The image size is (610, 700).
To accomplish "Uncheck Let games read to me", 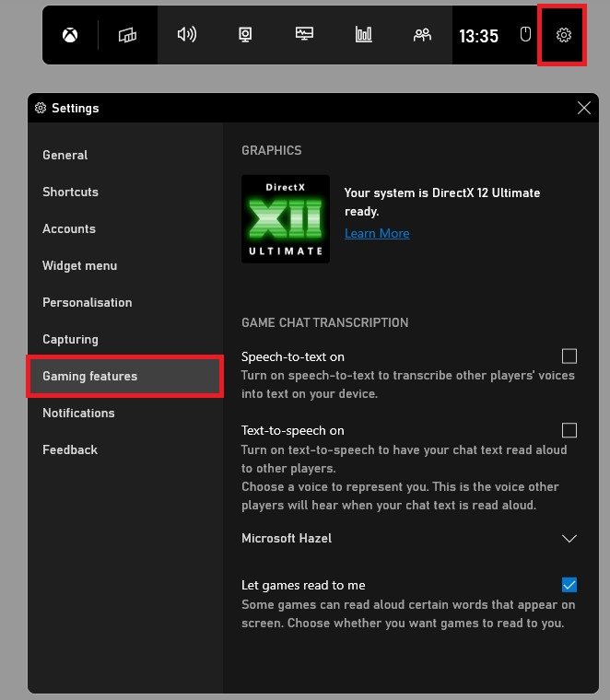I will coord(569,585).
